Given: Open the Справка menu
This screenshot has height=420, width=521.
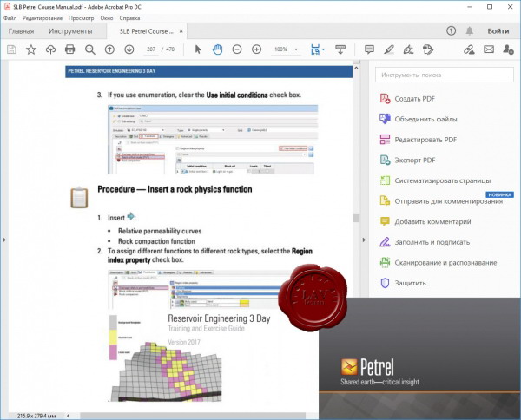Looking at the screenshot, I should click(x=129, y=18).
